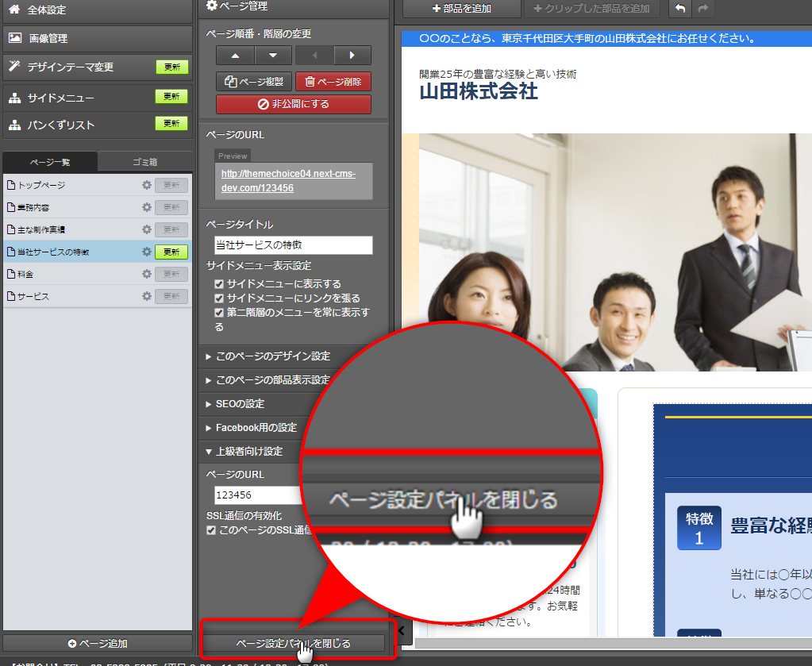This screenshot has height=666, width=812.
Task: Uncheck 第二階層のメニューを常に表示する checkbox
Action: tap(219, 313)
